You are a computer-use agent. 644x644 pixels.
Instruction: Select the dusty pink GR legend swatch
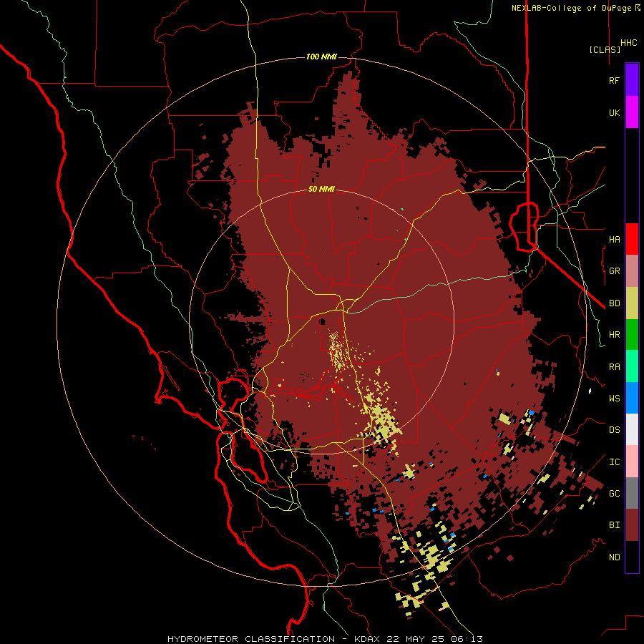click(x=632, y=271)
